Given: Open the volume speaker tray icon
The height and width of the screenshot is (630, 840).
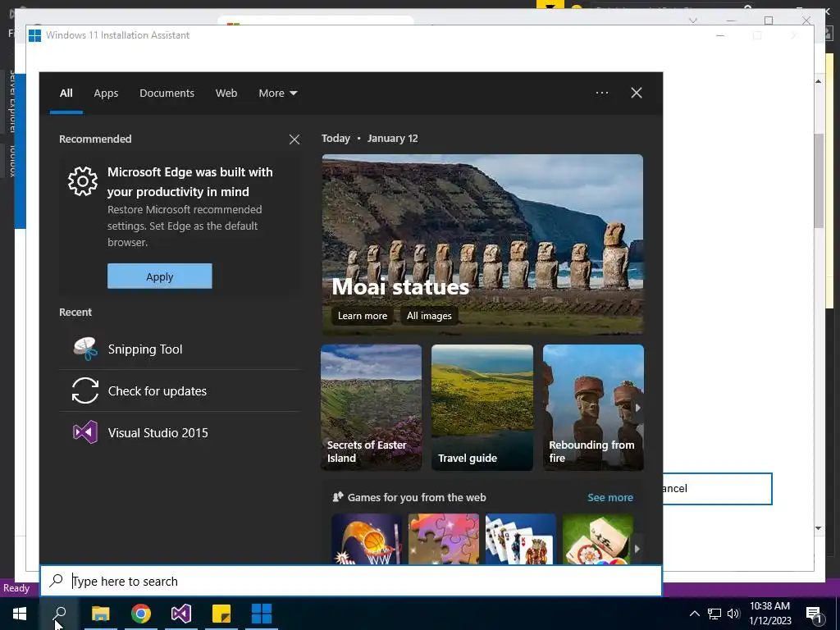Looking at the screenshot, I should pyautogui.click(x=733, y=614).
